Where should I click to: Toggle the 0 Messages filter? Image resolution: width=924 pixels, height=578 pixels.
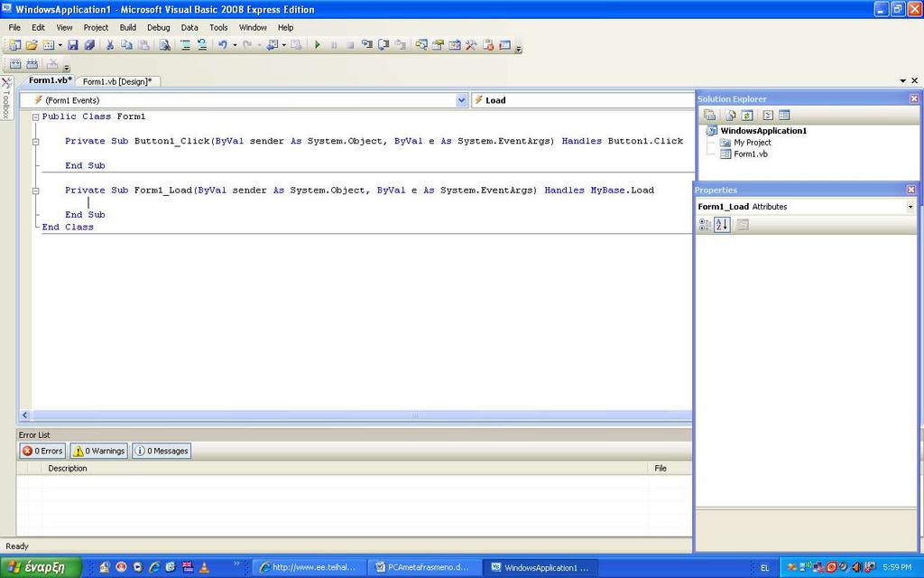click(162, 452)
